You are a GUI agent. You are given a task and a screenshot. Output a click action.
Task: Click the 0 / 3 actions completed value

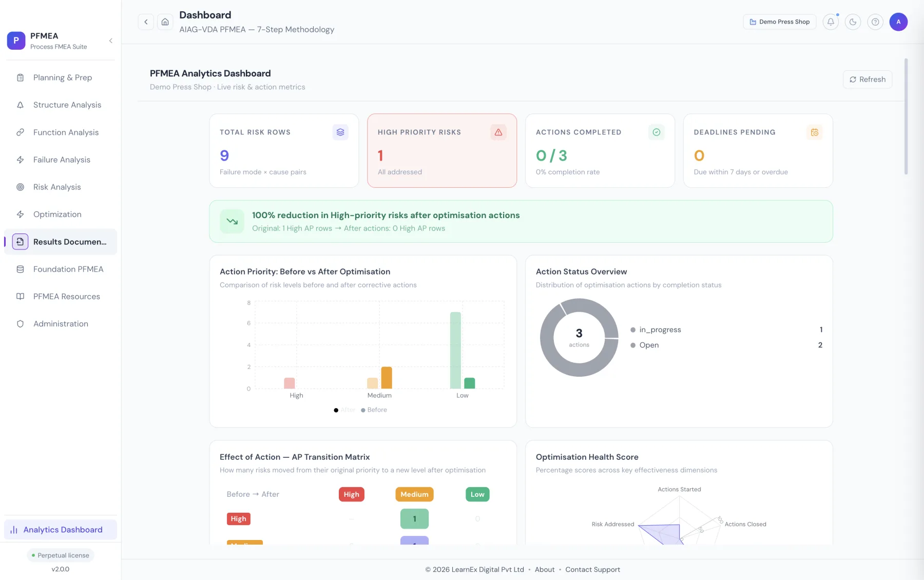pyautogui.click(x=551, y=156)
